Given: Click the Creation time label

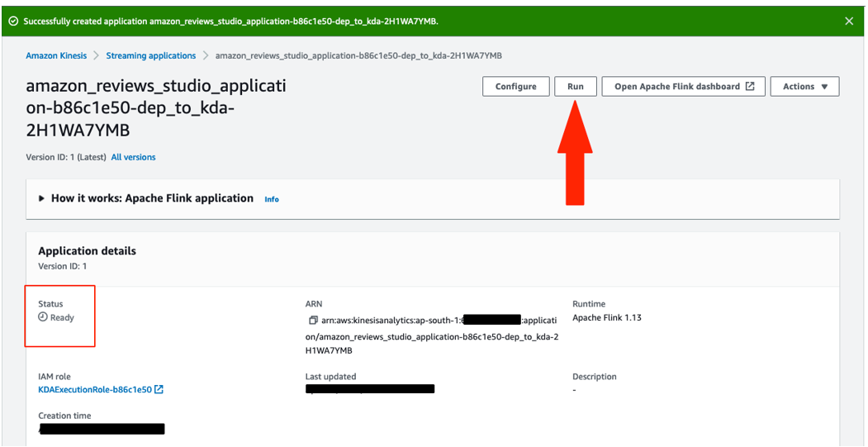Looking at the screenshot, I should (64, 416).
